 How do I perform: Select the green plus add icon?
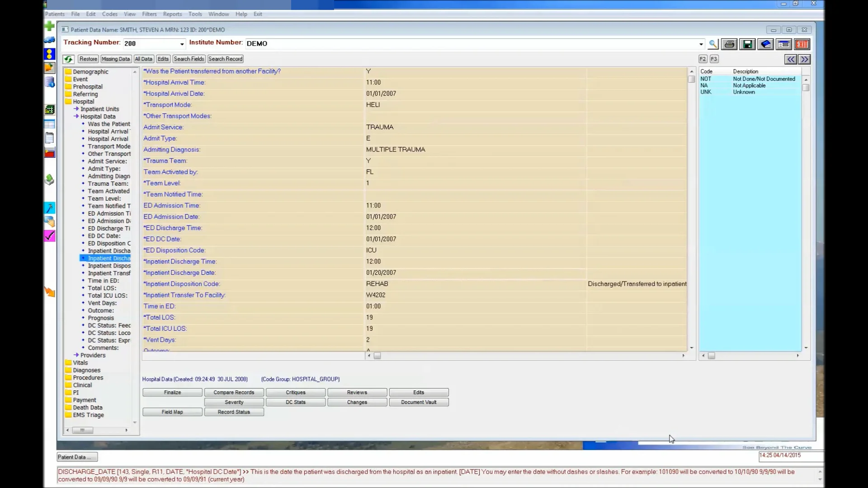49,26
